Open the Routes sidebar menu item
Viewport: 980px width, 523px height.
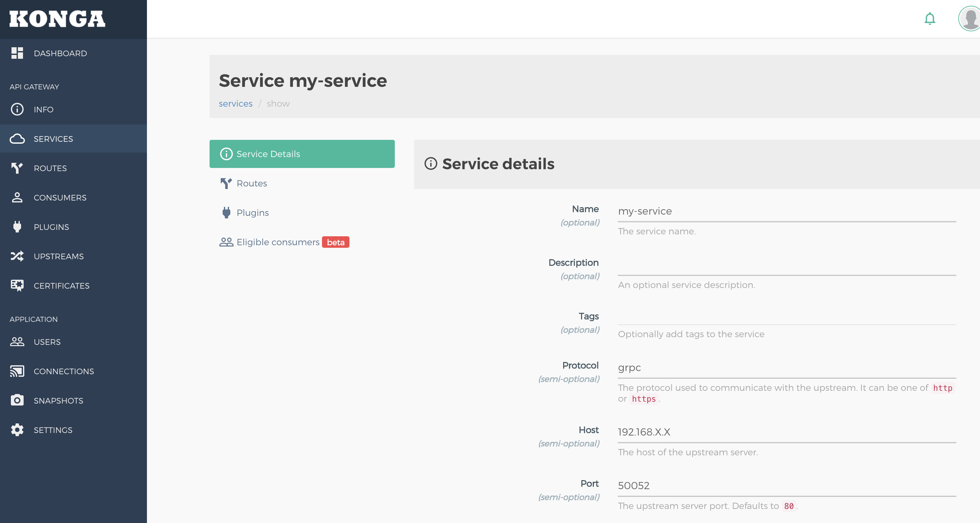point(50,169)
